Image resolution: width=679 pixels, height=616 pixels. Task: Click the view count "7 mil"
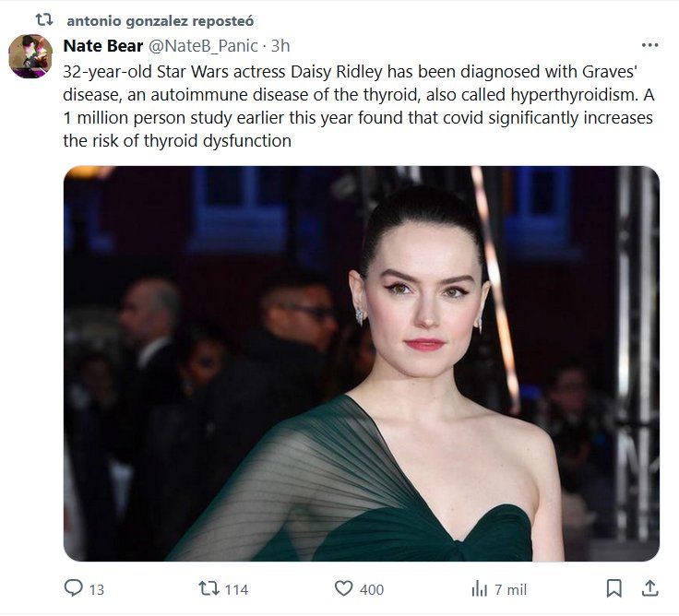point(510,589)
